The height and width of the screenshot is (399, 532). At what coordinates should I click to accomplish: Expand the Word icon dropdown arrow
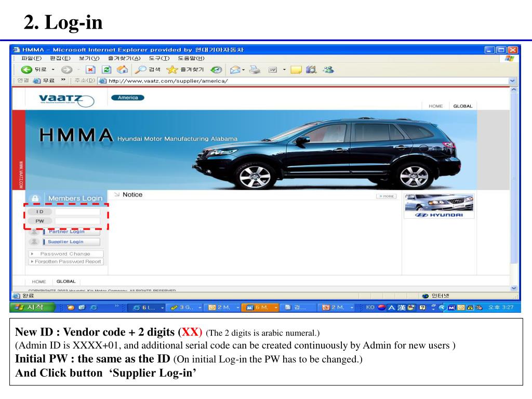pyautogui.click(x=284, y=70)
